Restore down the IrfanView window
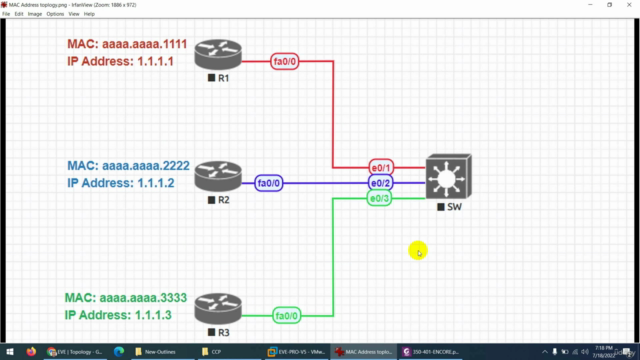 click(609, 5)
